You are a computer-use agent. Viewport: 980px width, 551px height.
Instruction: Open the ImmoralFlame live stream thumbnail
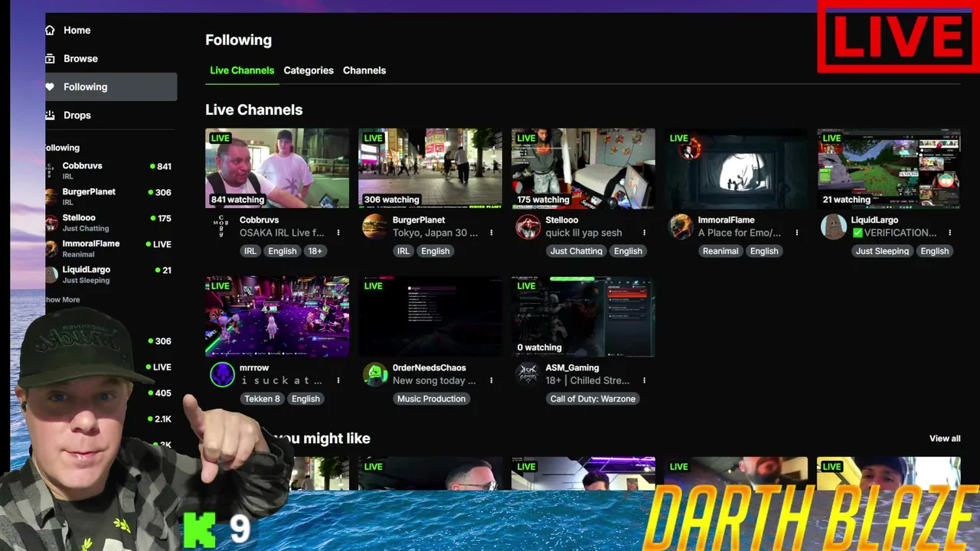737,168
